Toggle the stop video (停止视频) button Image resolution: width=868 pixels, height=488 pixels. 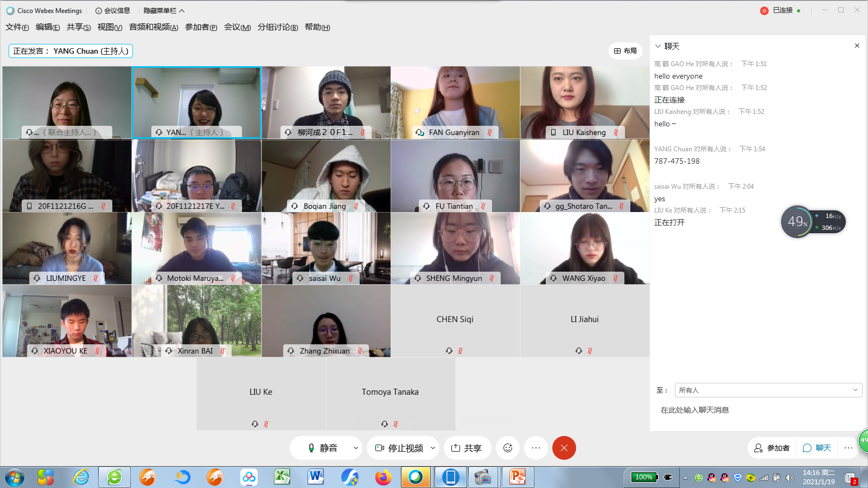(x=399, y=448)
